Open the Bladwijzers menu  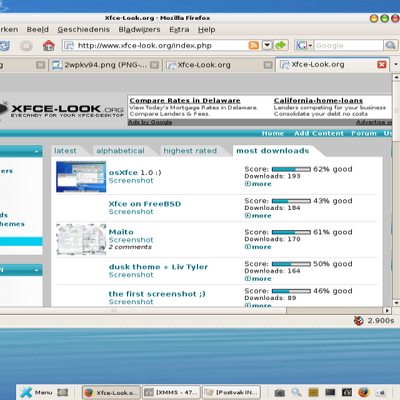point(139,29)
